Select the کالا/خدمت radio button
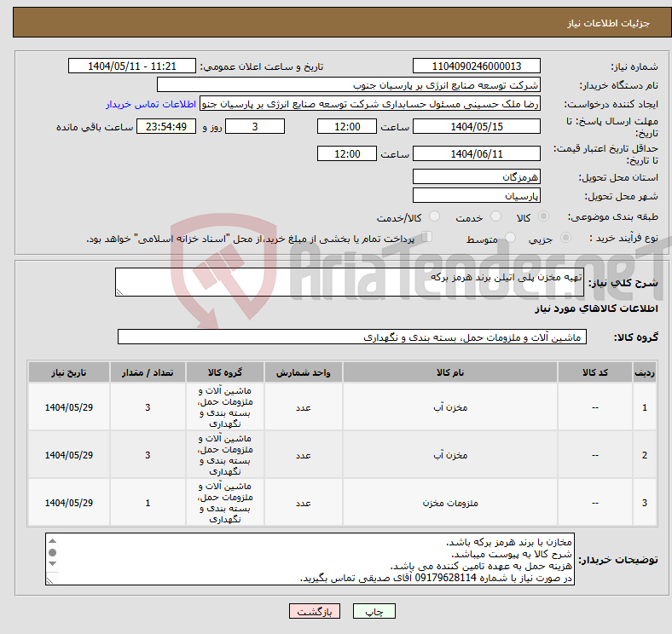The image size is (672, 634). [x=435, y=216]
